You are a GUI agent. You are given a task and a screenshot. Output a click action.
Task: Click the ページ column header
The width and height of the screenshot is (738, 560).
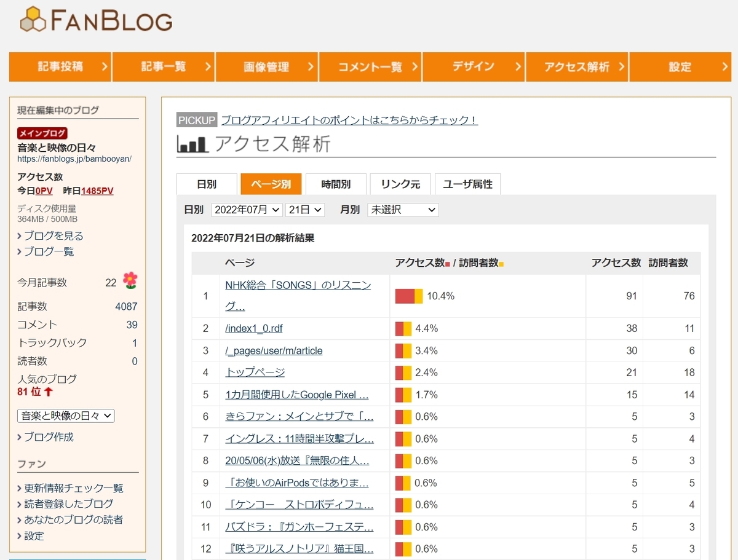(240, 262)
